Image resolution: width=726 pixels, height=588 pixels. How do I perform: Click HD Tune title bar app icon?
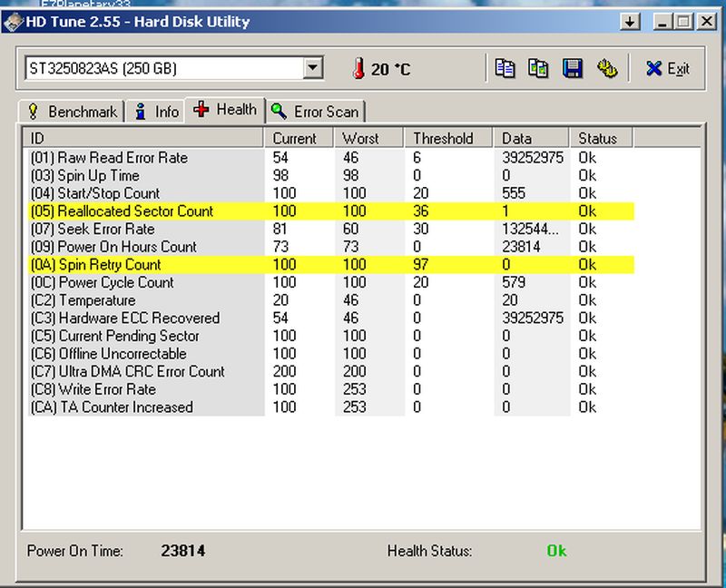[13, 22]
